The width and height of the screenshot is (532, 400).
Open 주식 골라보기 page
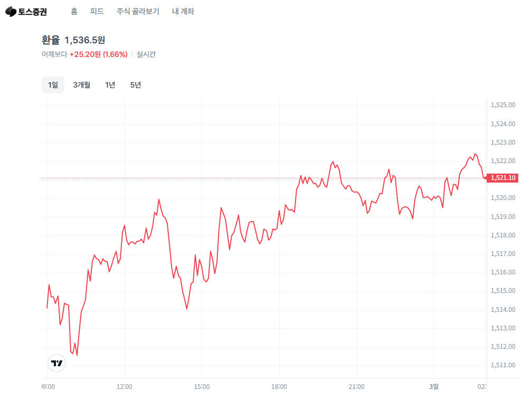pos(138,12)
